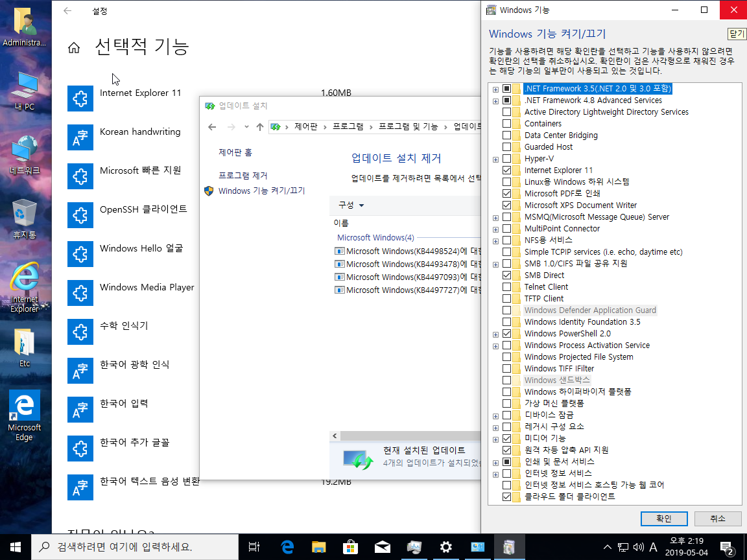The height and width of the screenshot is (560, 747).
Task: Open the Internet Explorer 11 optional feature icon
Action: tap(80, 99)
